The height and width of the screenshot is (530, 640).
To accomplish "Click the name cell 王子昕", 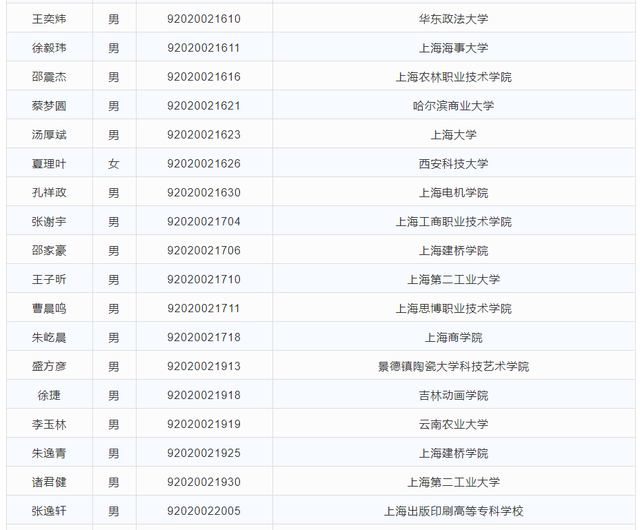I will (49, 280).
